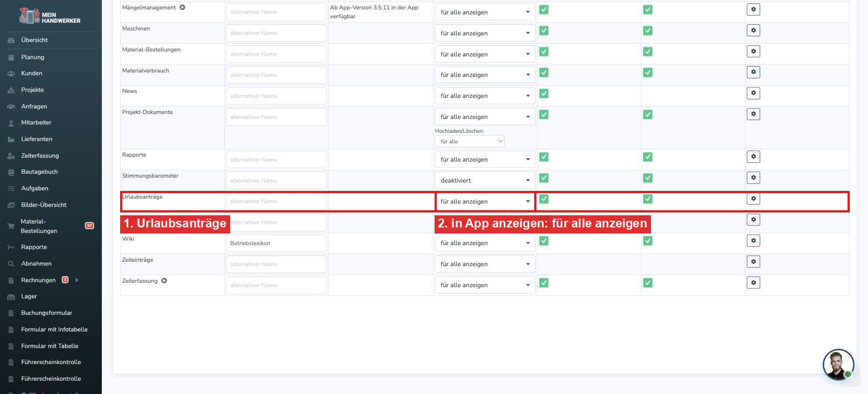Open the support chat avatar
Screen dimensions: 868x394
point(838,365)
